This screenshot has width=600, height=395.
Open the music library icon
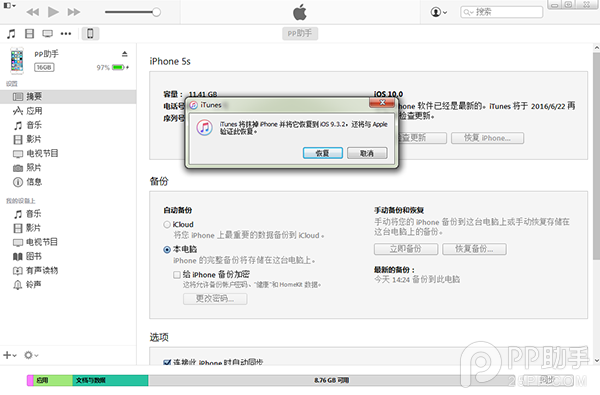click(11, 34)
